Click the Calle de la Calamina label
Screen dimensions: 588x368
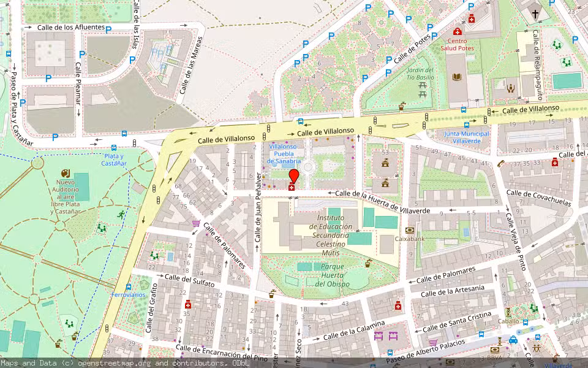pyautogui.click(x=354, y=331)
